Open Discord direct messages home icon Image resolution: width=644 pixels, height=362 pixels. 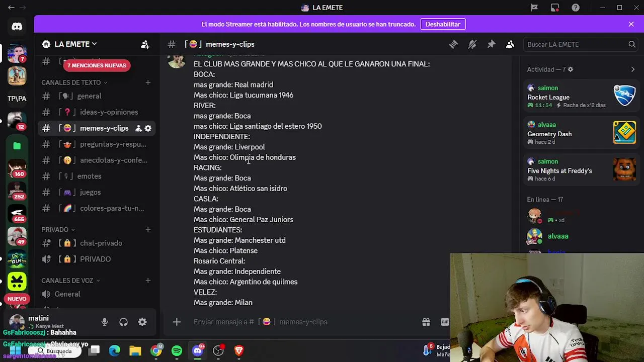(x=17, y=26)
